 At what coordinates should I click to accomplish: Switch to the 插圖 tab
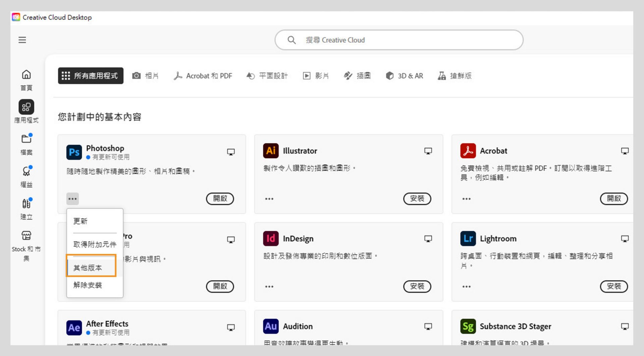[357, 76]
